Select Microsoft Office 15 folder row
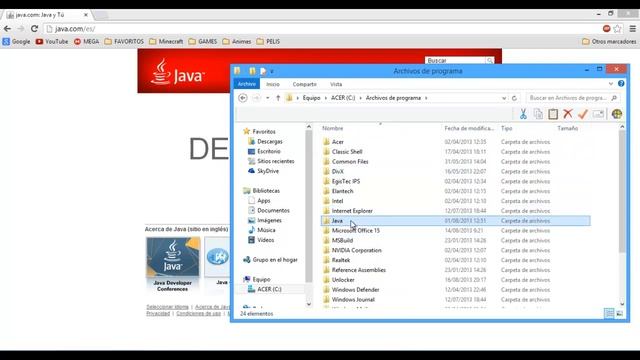Image resolution: width=640 pixels, height=360 pixels. click(456, 231)
